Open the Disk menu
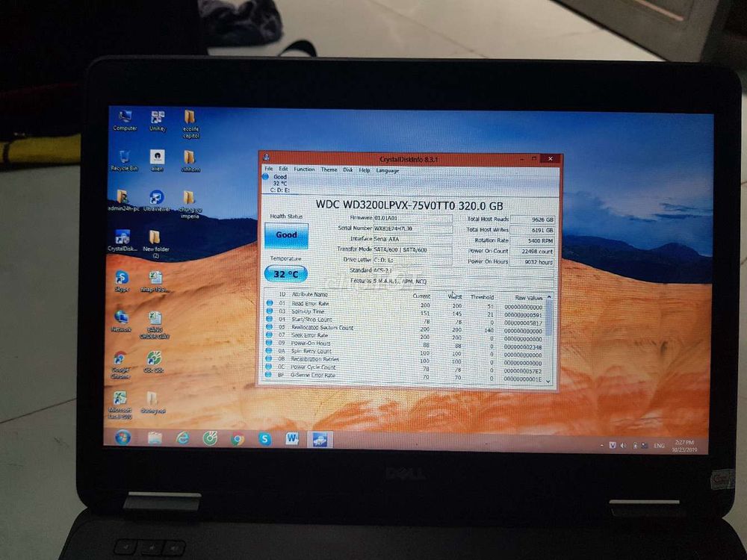 coord(348,170)
